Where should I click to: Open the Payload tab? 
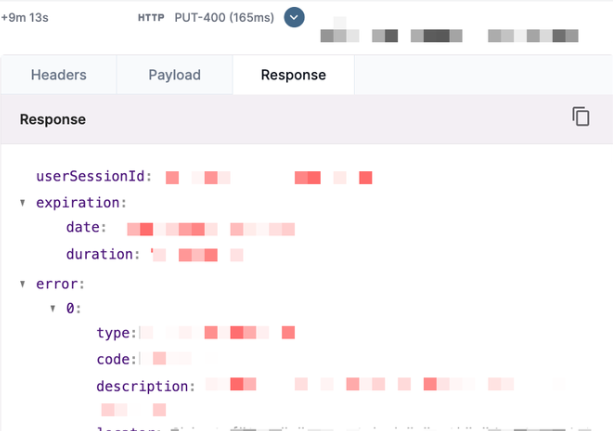coord(175,75)
